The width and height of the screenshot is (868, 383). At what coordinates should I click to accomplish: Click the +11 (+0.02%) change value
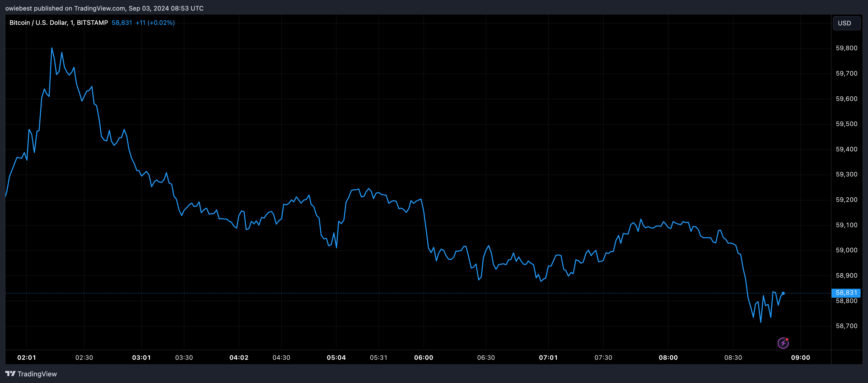tap(155, 22)
